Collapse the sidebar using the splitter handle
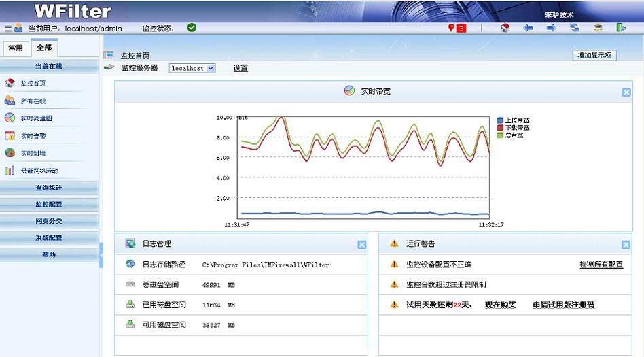The image size is (644, 357). [101, 255]
